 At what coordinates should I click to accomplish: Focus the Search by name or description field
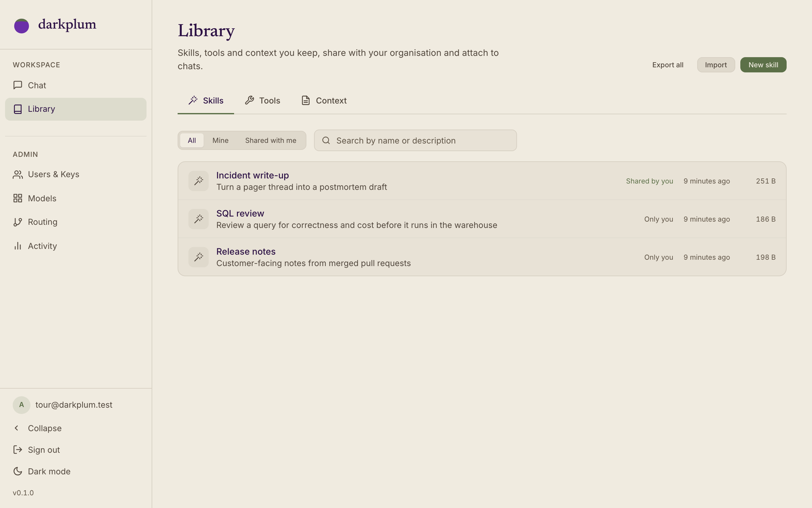click(x=416, y=140)
